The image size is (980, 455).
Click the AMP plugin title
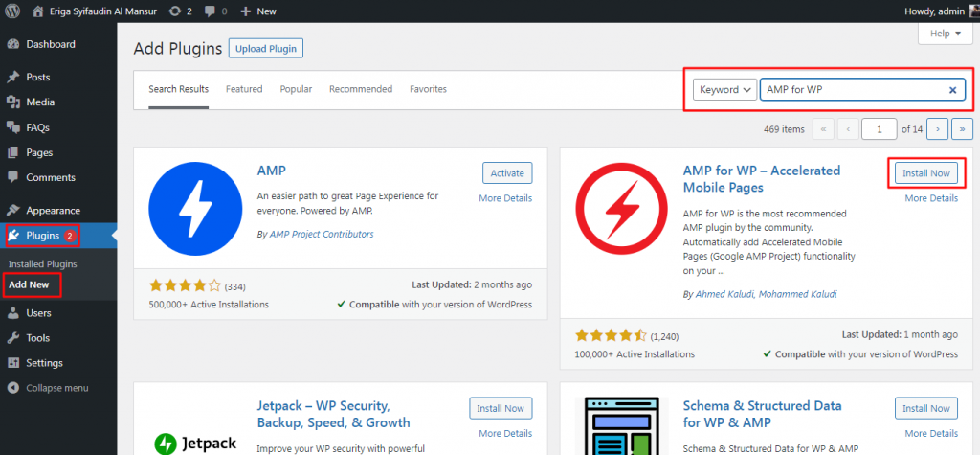[271, 171]
